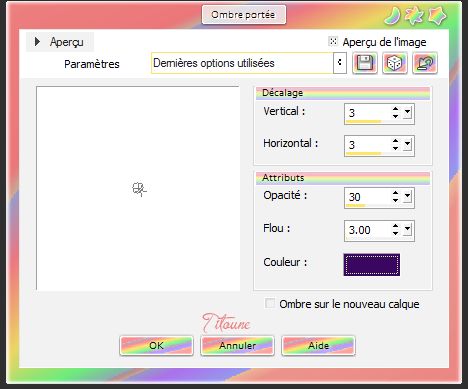Click the Annuler button
The image size is (468, 389).
coord(237,346)
